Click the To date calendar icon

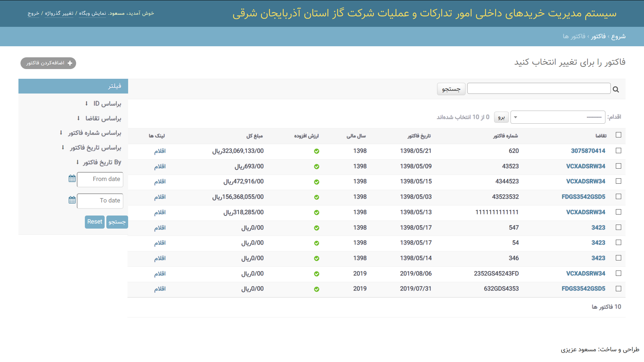point(72,200)
